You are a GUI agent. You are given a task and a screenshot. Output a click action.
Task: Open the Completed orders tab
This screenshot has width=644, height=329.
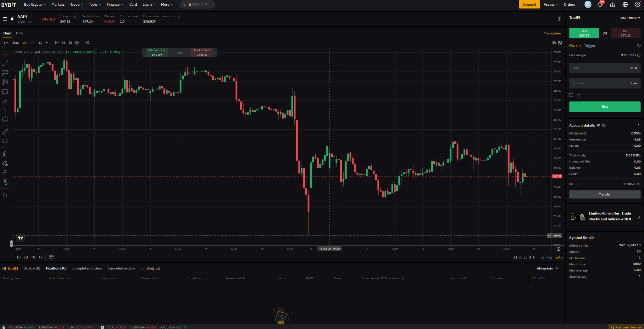(x=87, y=268)
